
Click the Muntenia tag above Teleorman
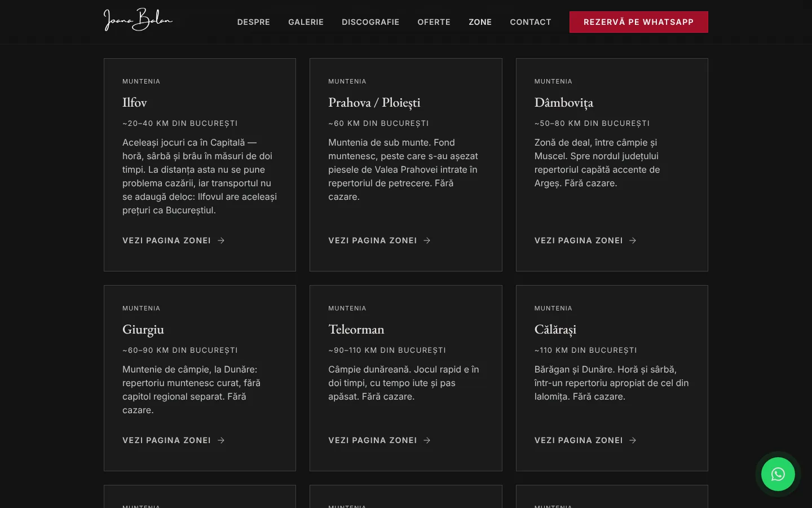point(347,308)
